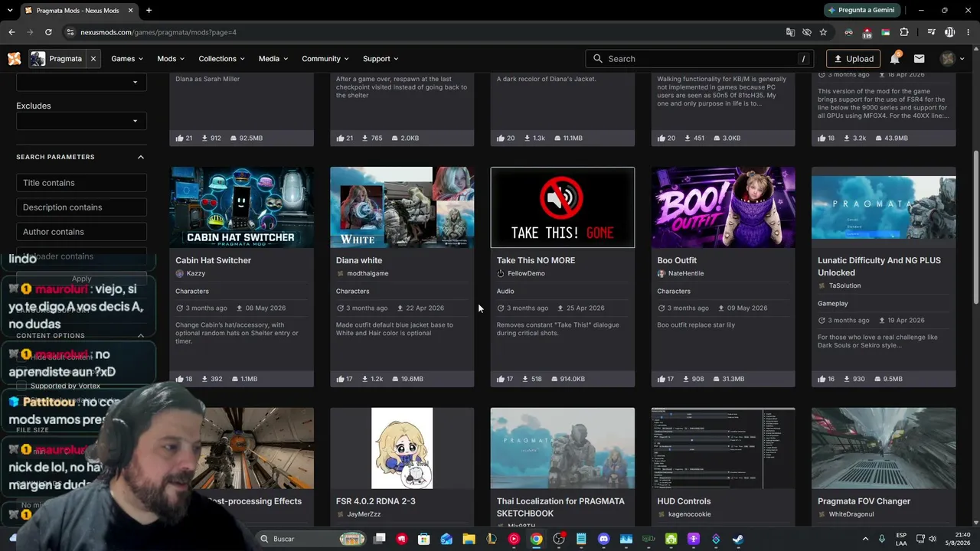
Task: Open a new browser tab
Action: (149, 10)
